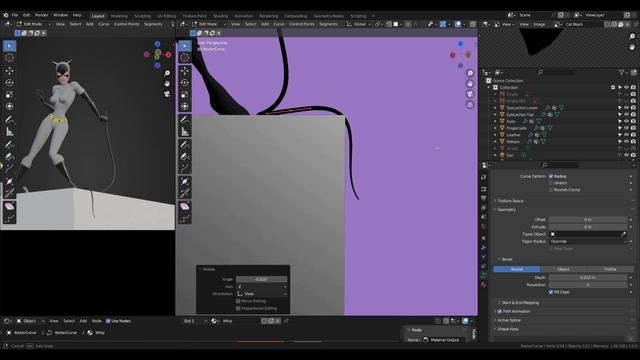
Task: Open the Window menu
Action: click(60, 15)
